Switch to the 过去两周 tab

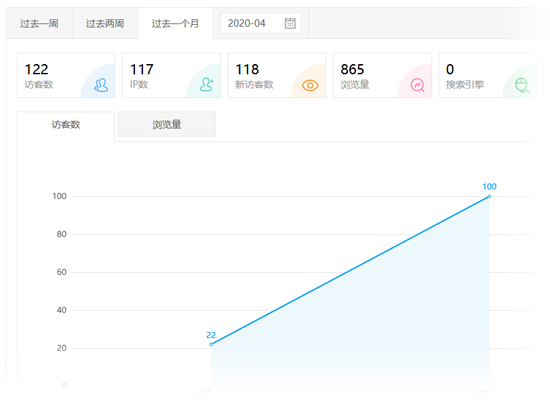(x=105, y=23)
